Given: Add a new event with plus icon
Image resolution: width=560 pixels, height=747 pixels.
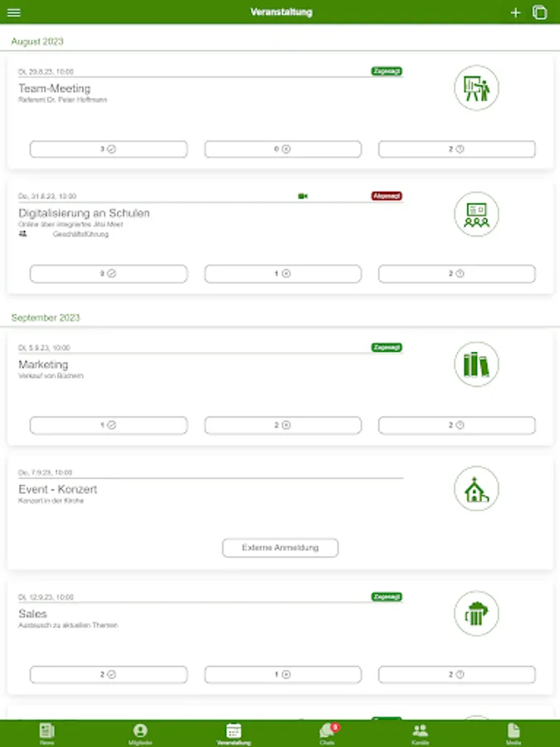Looking at the screenshot, I should (515, 12).
